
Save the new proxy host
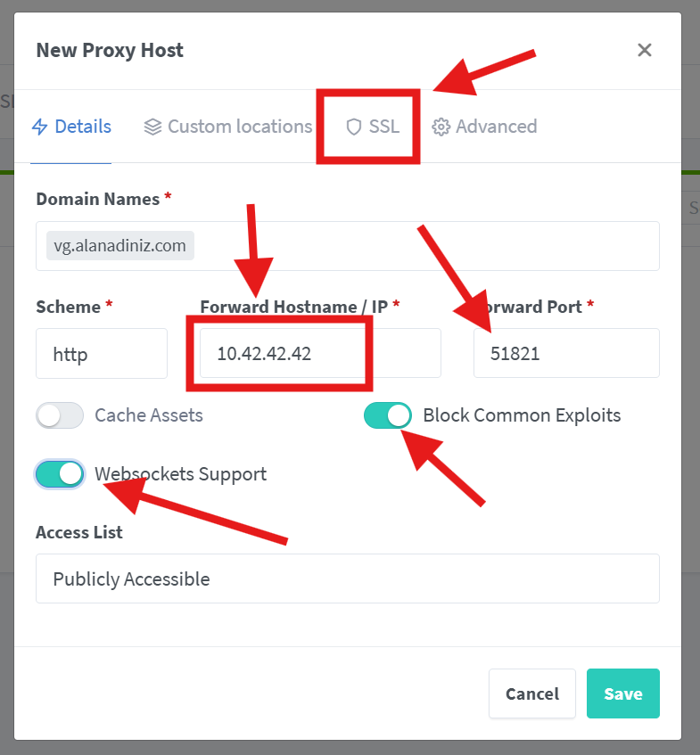pos(622,693)
